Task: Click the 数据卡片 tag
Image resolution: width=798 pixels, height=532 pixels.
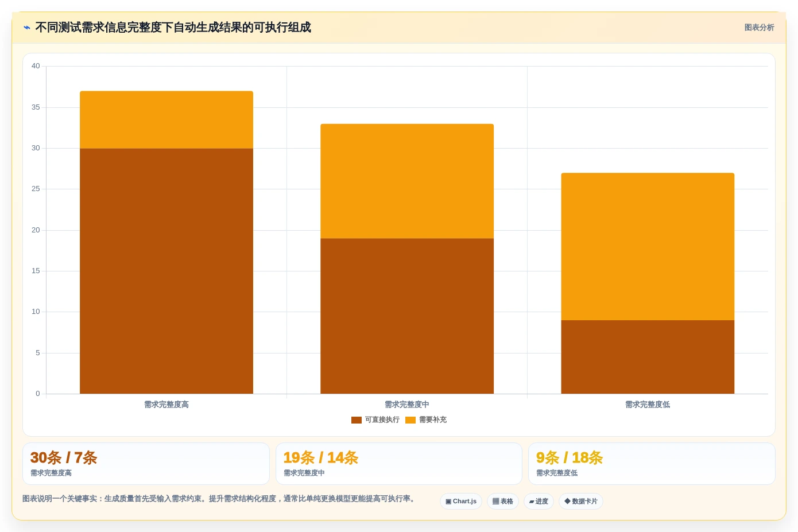Action: 581,501
